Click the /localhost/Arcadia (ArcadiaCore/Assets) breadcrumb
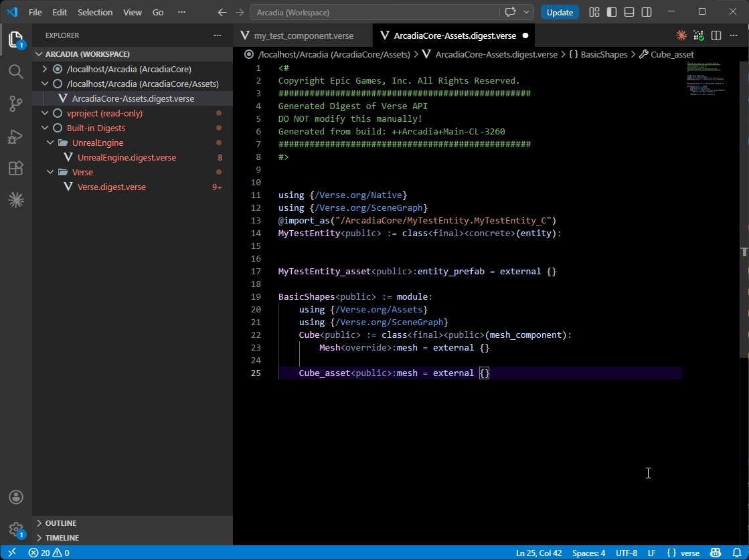The width and height of the screenshot is (749, 560). click(334, 54)
